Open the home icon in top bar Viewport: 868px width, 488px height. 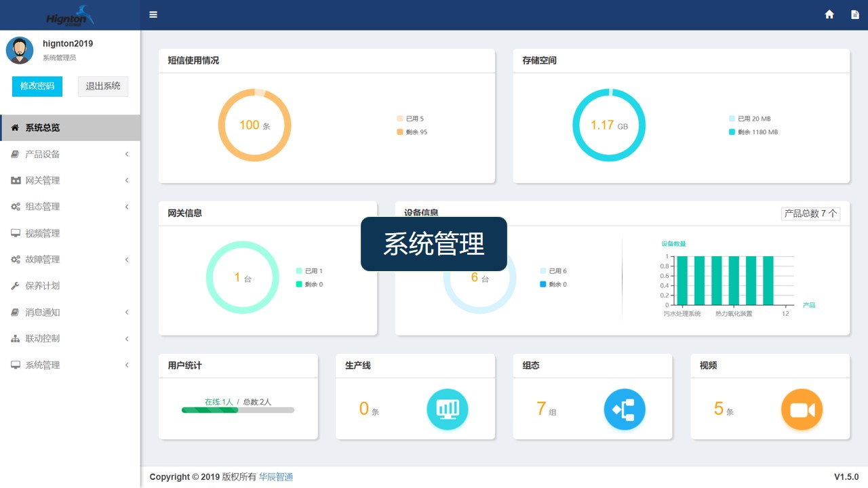tap(829, 14)
